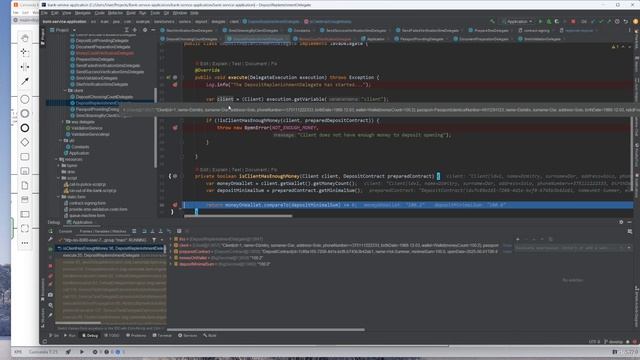Click bank-service-application breadcrumb
The height and width of the screenshot is (360, 640).
(x=64, y=21)
